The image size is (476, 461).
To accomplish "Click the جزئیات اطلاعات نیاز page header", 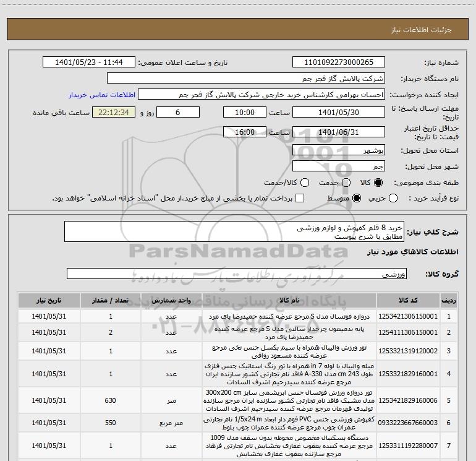I will [422, 30].
